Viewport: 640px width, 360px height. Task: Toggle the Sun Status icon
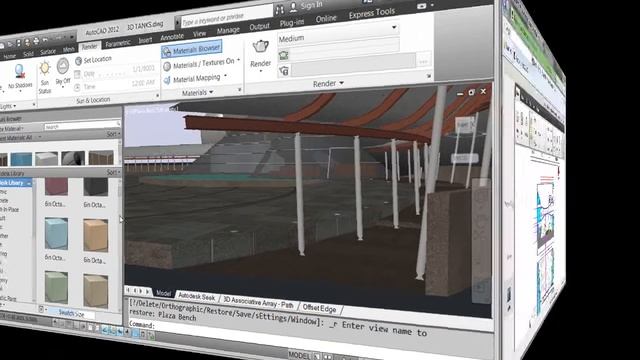[45, 69]
